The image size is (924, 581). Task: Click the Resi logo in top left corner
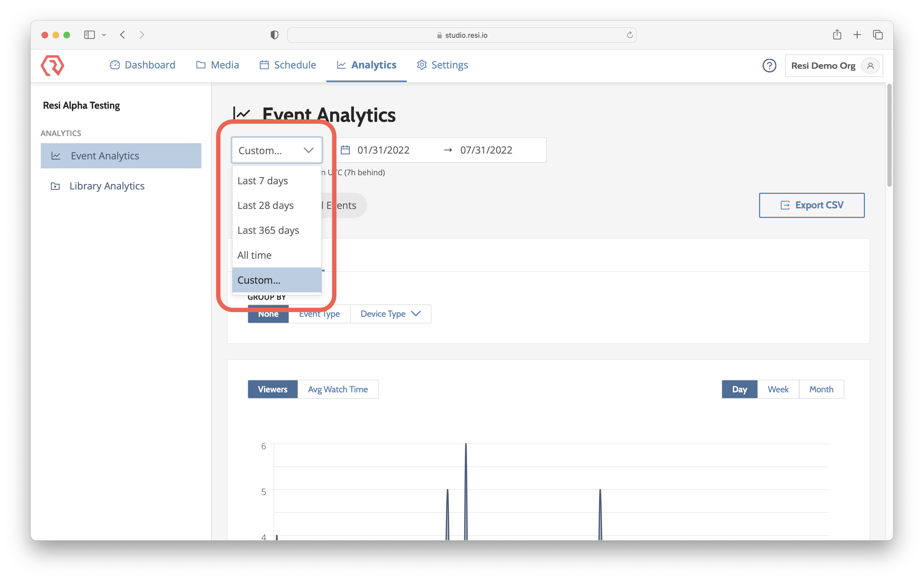(x=53, y=65)
